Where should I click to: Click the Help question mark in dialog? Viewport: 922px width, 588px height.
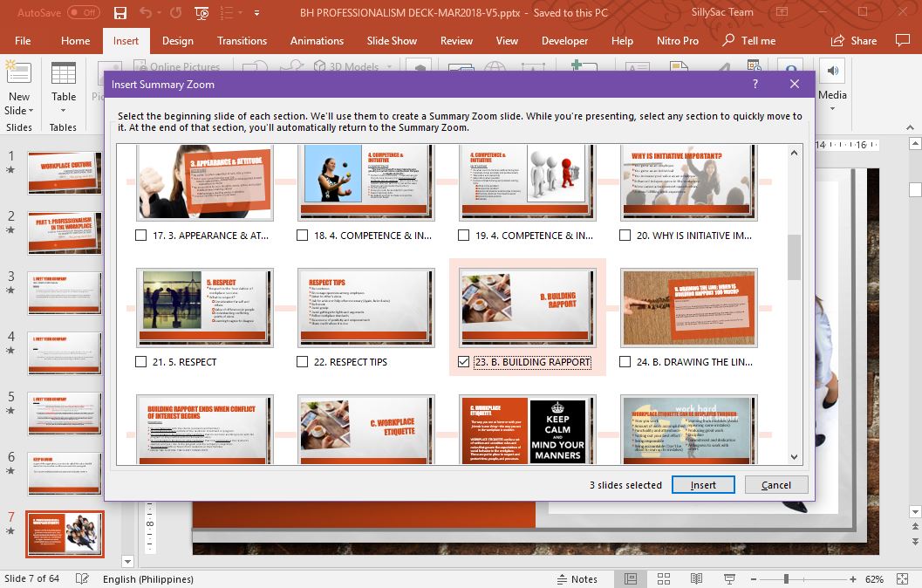point(755,85)
